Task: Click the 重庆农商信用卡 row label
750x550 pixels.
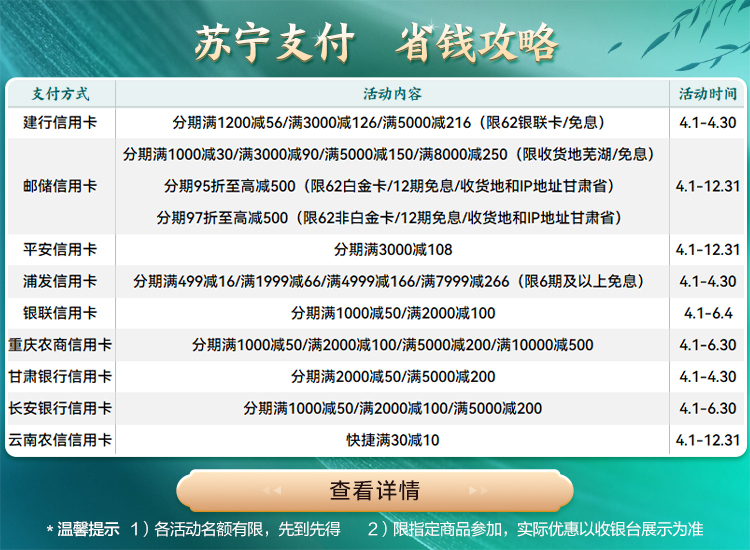Action: click(60, 345)
